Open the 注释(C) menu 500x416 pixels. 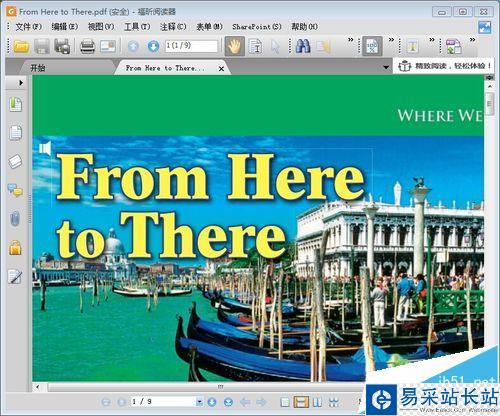click(173, 27)
